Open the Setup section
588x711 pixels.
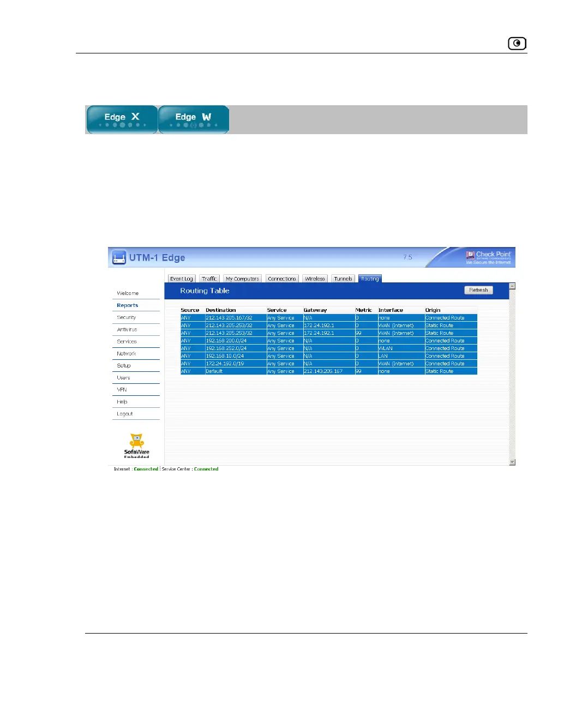click(124, 365)
